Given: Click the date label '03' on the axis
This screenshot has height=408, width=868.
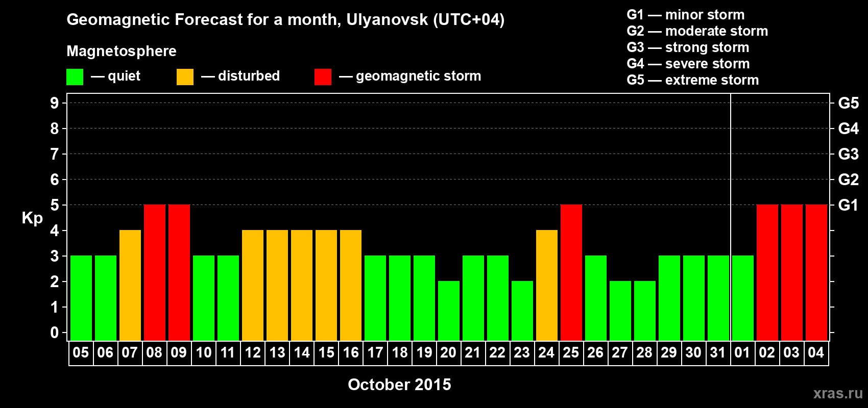Looking at the screenshot, I should click(x=791, y=353).
